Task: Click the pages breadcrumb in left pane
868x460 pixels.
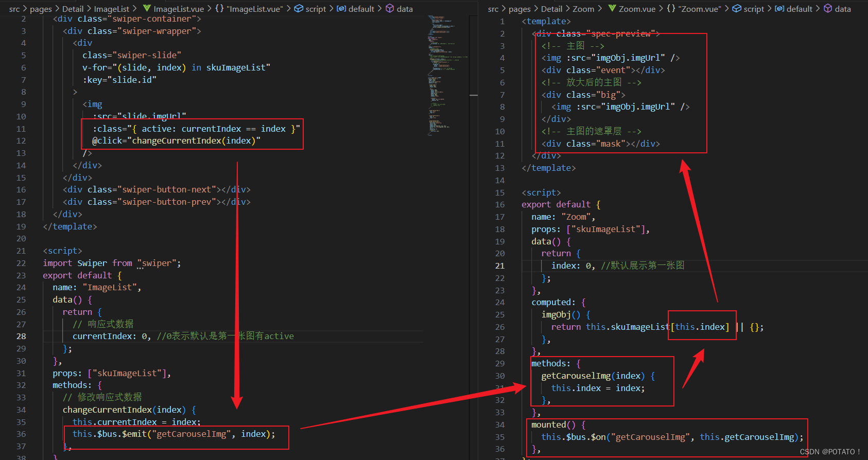Action: coord(41,9)
